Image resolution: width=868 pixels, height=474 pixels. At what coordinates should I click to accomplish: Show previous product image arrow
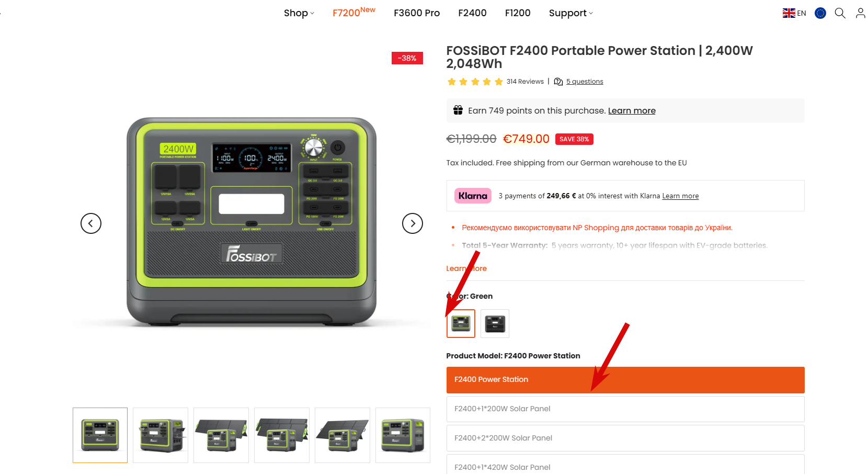point(91,223)
